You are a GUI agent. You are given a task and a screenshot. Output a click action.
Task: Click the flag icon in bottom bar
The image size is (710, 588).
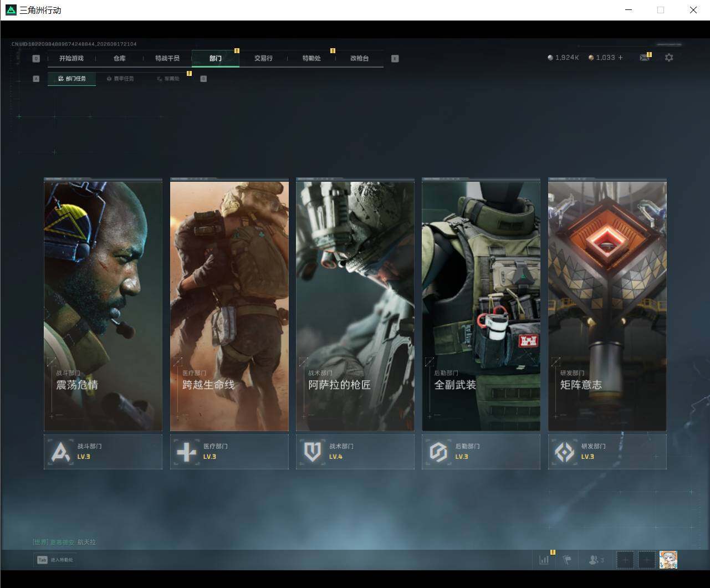[567, 560]
